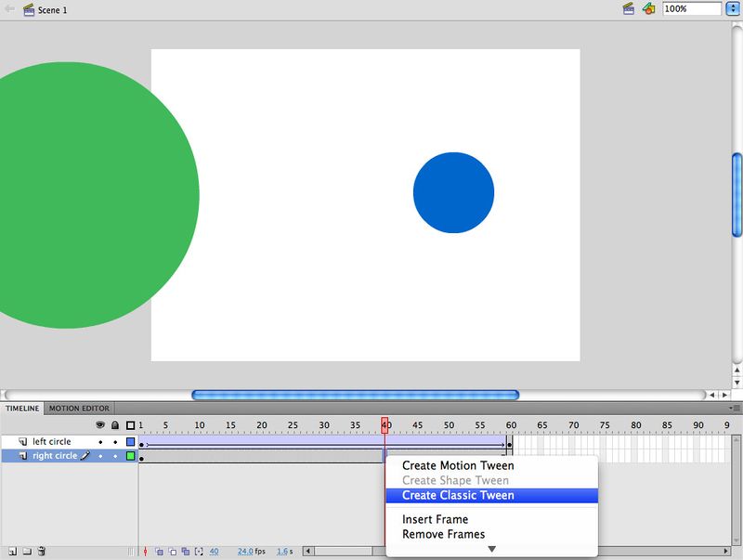Image resolution: width=743 pixels, height=560 pixels.
Task: Click the Edit Multiple Frames button
Action: 185,552
